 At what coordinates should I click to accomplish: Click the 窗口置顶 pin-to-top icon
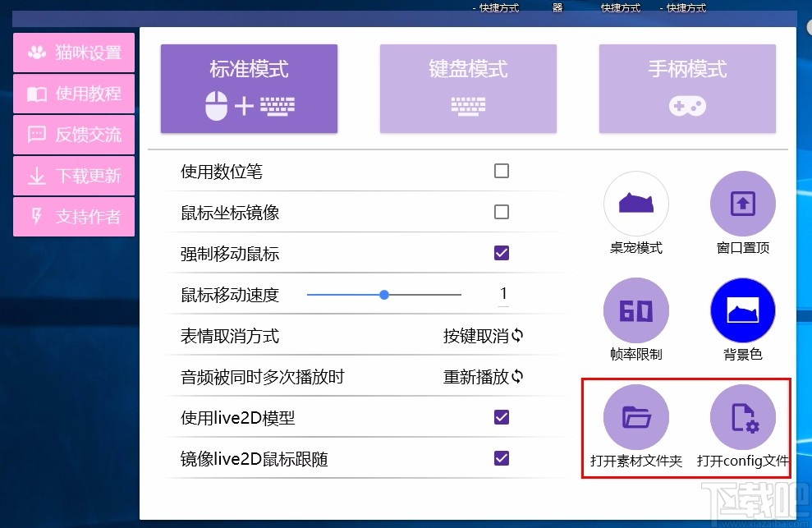pyautogui.click(x=742, y=204)
